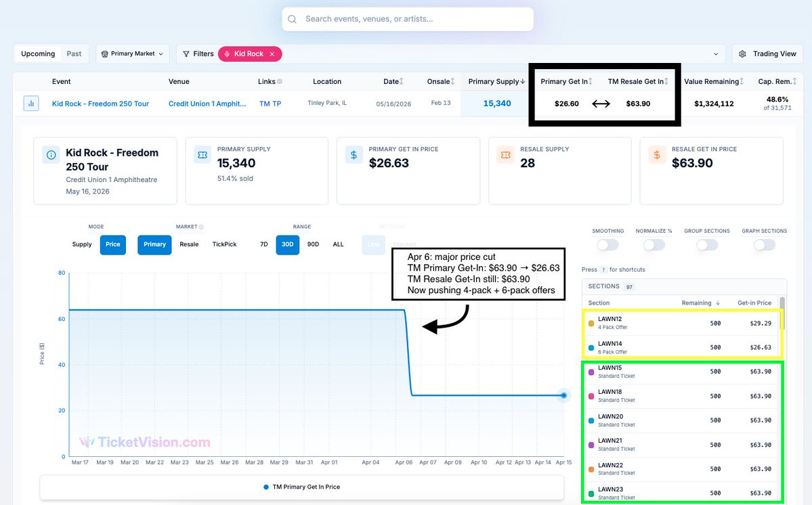Select the LAWN22 section row
812x505 pixels.
(x=681, y=468)
